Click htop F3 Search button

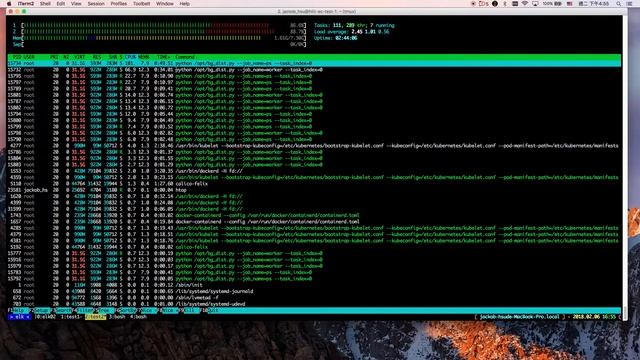tap(61, 311)
